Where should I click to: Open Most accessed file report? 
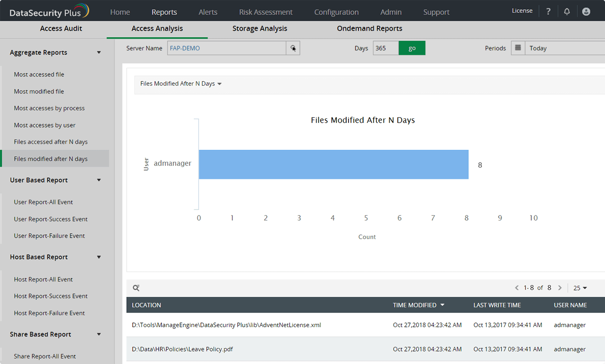[x=39, y=74]
